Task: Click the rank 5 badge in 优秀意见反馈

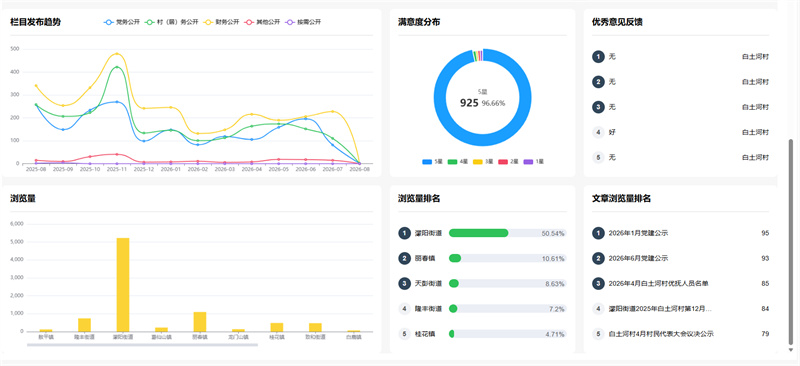Action: tap(598, 157)
